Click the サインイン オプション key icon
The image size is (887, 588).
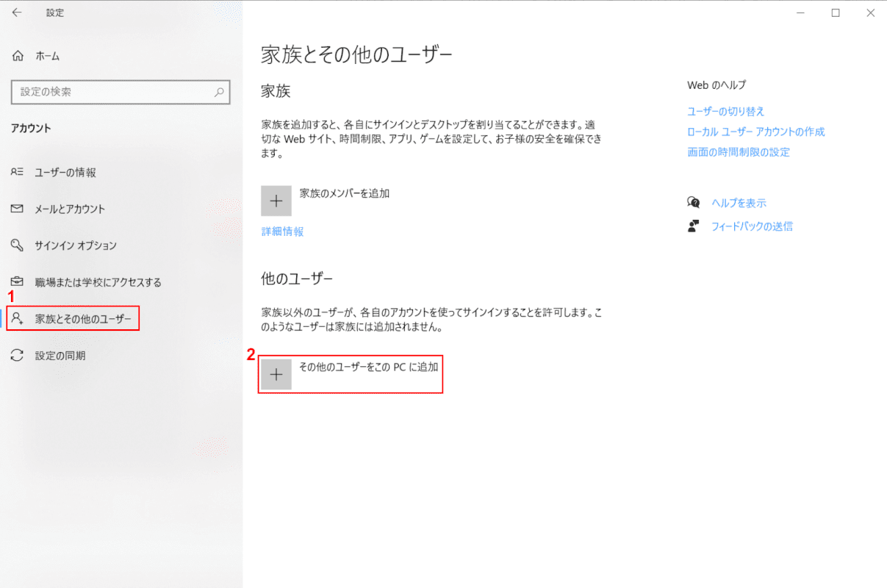(18, 245)
